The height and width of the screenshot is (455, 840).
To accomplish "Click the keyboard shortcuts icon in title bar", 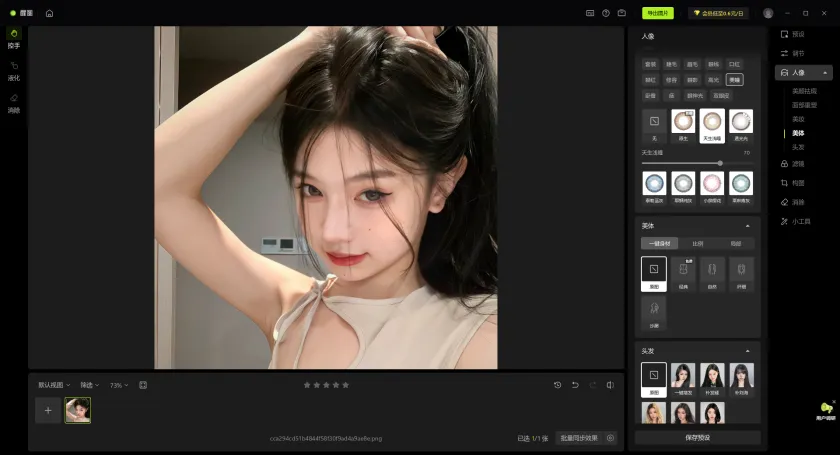I will pos(590,13).
